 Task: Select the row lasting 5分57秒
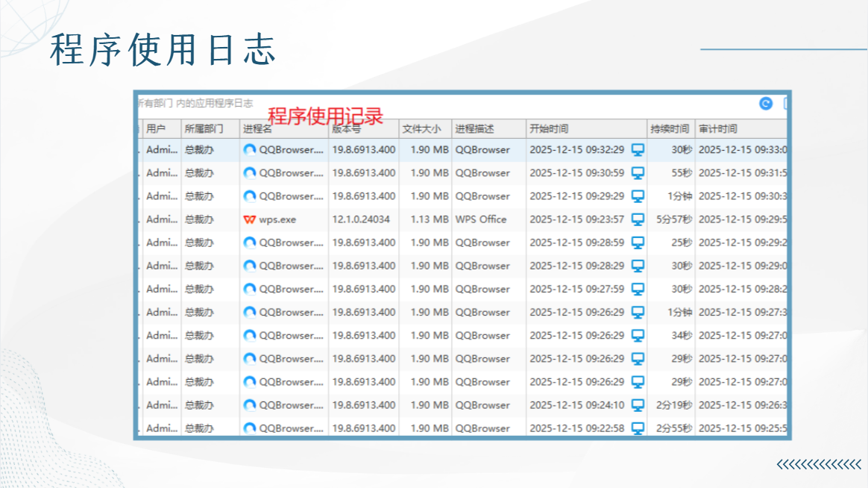tap(462, 219)
